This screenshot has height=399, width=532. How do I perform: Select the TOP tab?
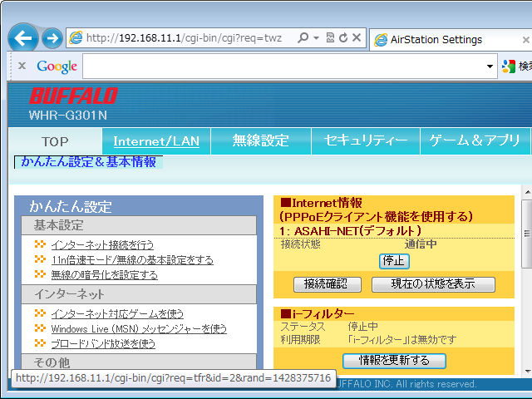[55, 141]
